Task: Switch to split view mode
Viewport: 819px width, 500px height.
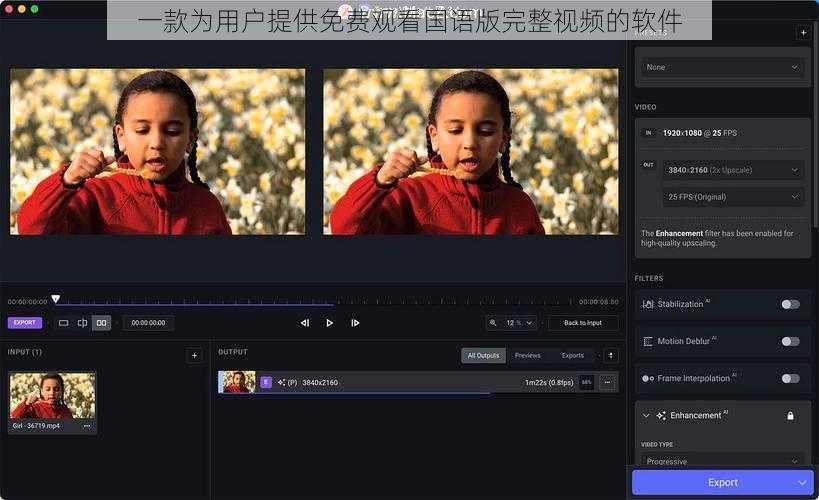Action: point(83,323)
